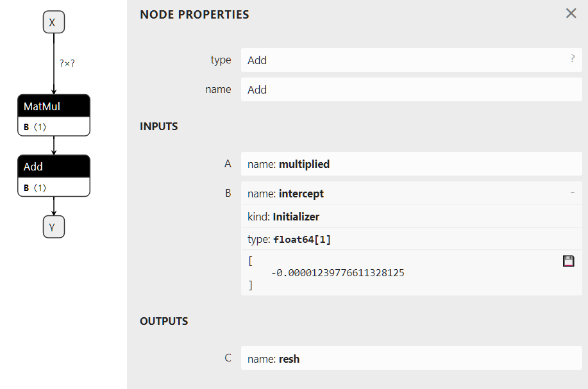Close the Node Properties panel

pyautogui.click(x=571, y=13)
